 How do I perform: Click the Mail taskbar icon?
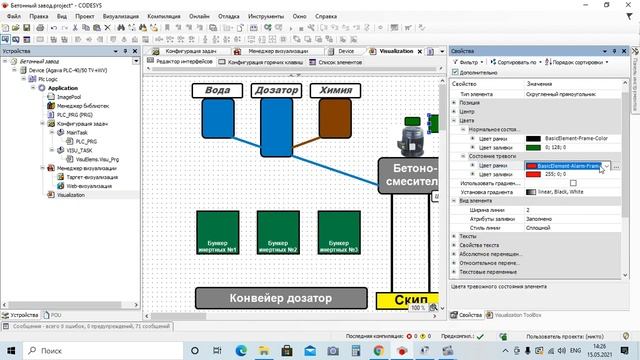(310, 350)
